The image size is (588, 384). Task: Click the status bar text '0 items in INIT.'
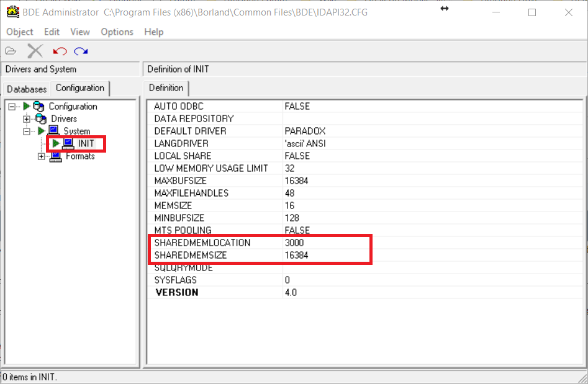[x=30, y=377]
